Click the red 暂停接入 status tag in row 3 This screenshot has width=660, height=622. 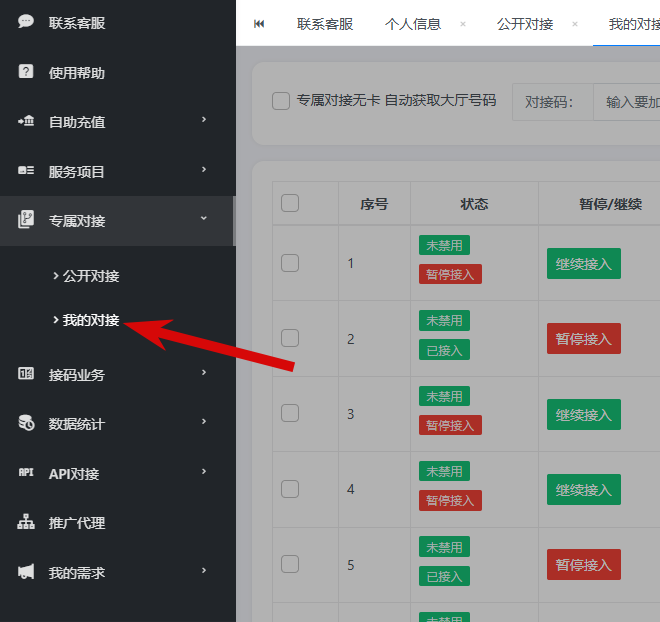(x=450, y=425)
